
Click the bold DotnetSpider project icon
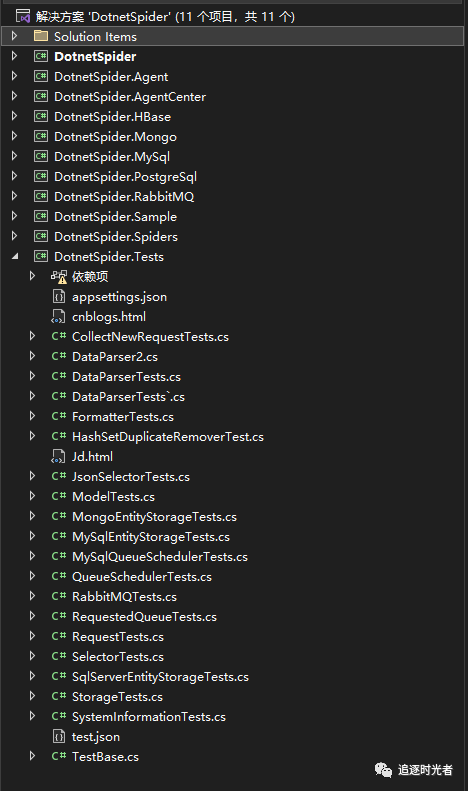click(x=40, y=56)
